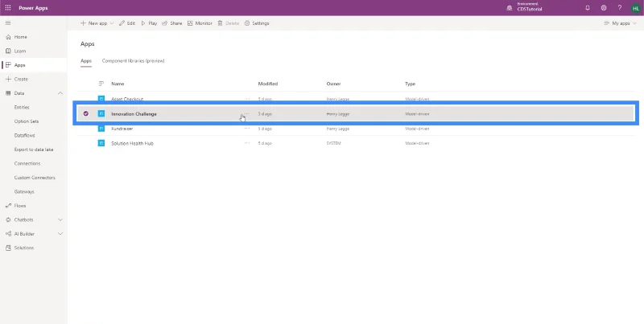Open more options for Asset Checkout
The width and height of the screenshot is (644, 324).
247,99
